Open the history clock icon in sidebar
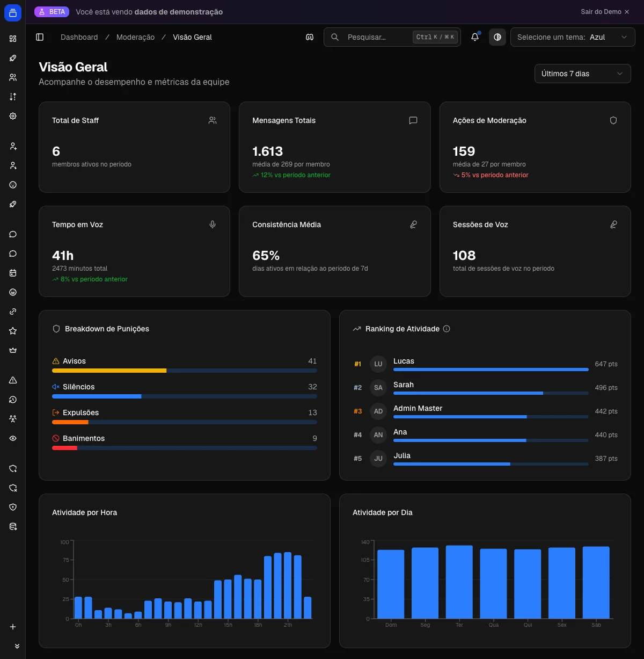The image size is (644, 659). tap(13, 400)
